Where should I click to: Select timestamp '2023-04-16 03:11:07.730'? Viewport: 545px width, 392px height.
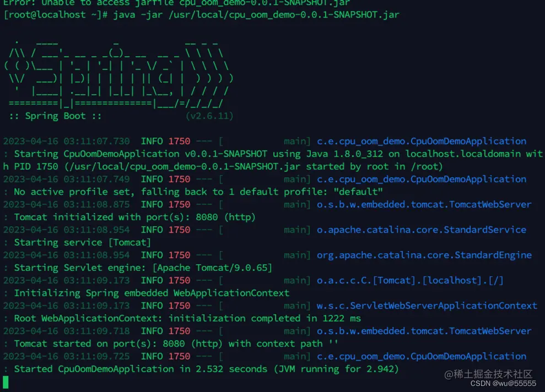pyautogui.click(x=66, y=141)
